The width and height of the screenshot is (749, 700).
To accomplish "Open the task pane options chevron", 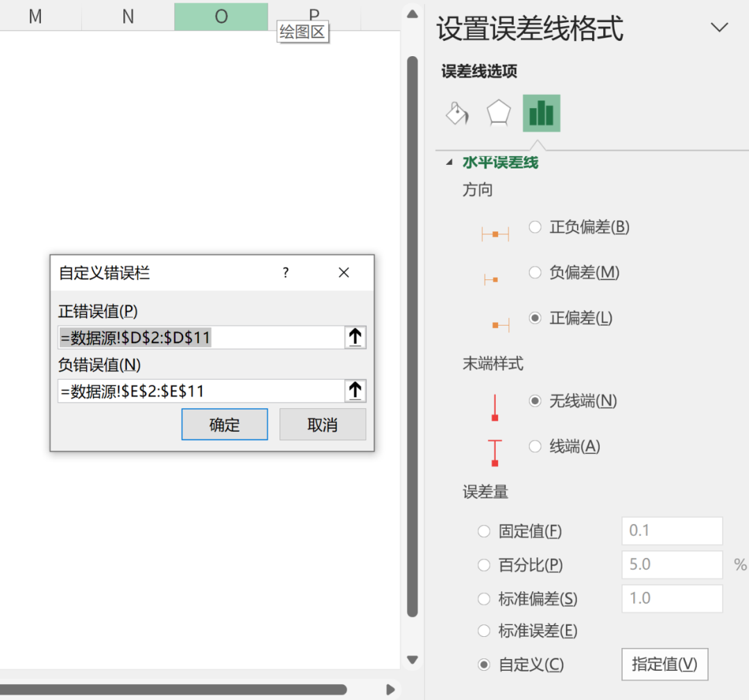I will click(x=720, y=28).
